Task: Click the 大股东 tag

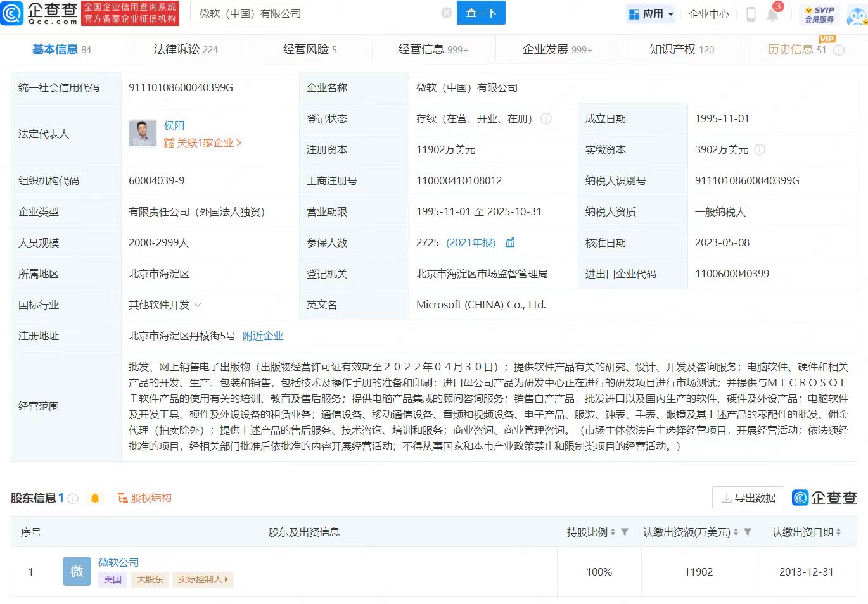Action: click(x=150, y=579)
